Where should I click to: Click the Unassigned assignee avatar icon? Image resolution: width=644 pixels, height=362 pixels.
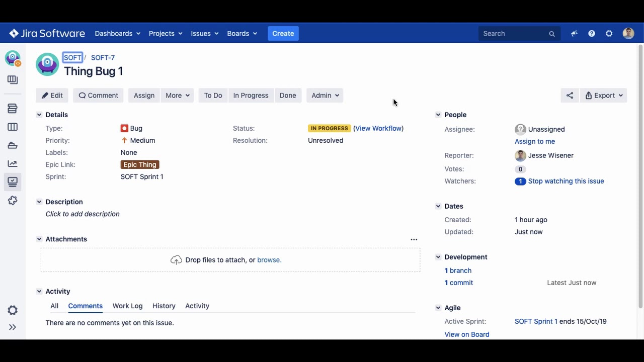coord(520,130)
